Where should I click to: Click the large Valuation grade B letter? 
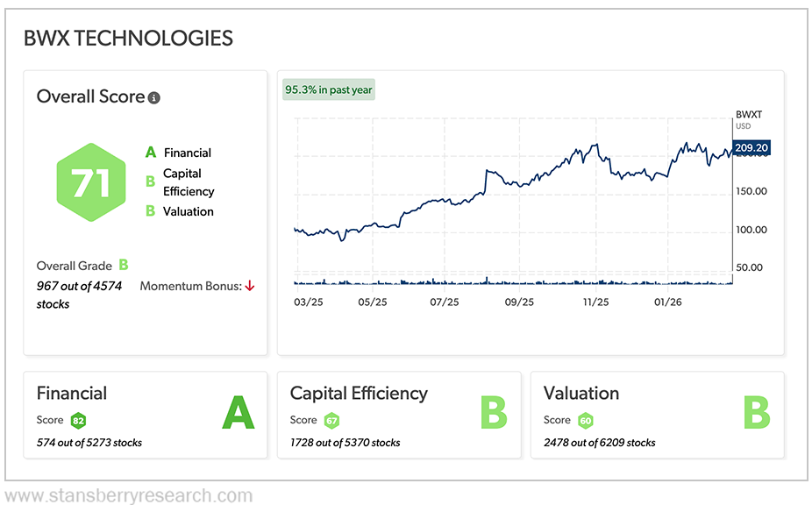[x=756, y=412]
